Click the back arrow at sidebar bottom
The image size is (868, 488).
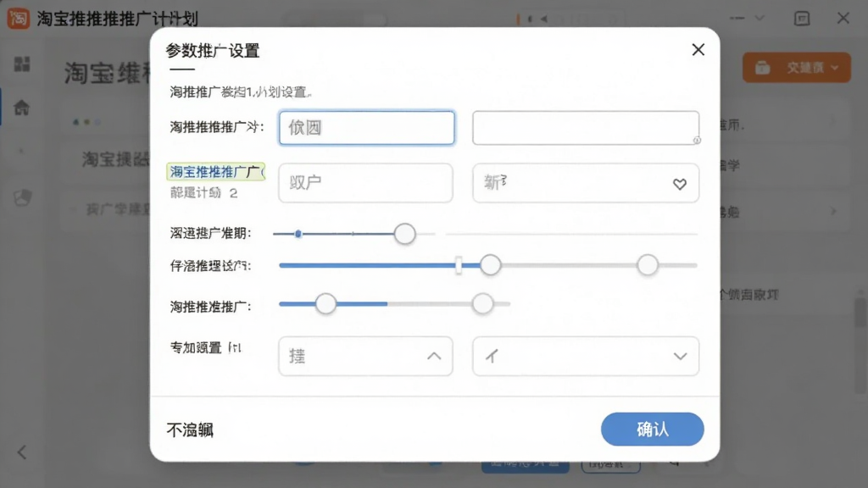coord(21,452)
